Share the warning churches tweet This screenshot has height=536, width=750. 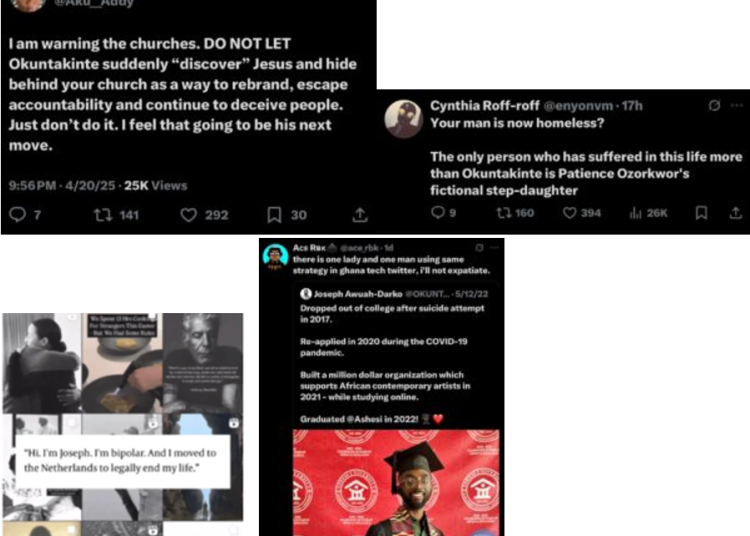pos(360,215)
